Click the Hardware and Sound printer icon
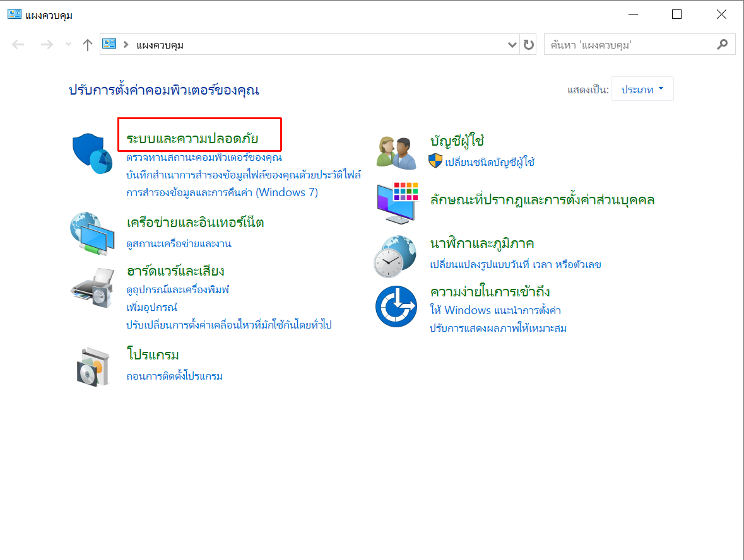Viewport: 744px width, 560px height. (92, 287)
